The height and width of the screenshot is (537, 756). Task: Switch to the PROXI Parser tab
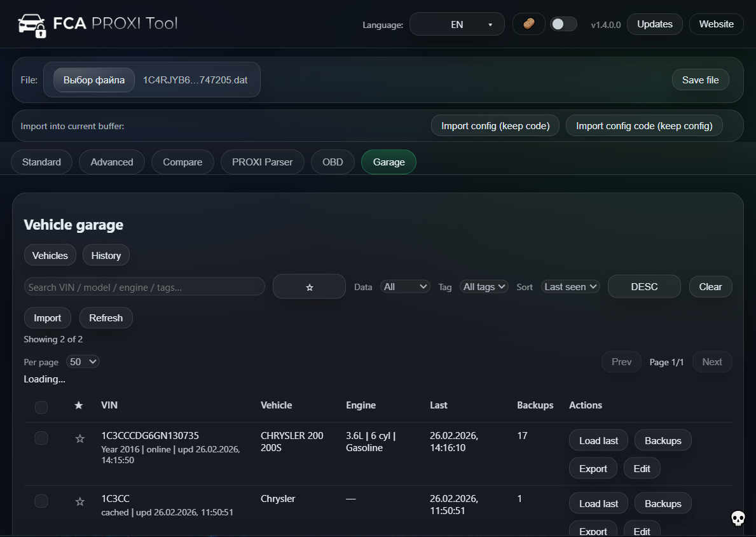pos(262,162)
